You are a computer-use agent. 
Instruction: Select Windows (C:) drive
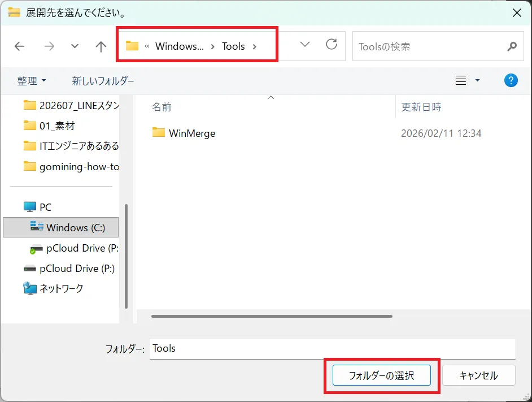point(61,227)
